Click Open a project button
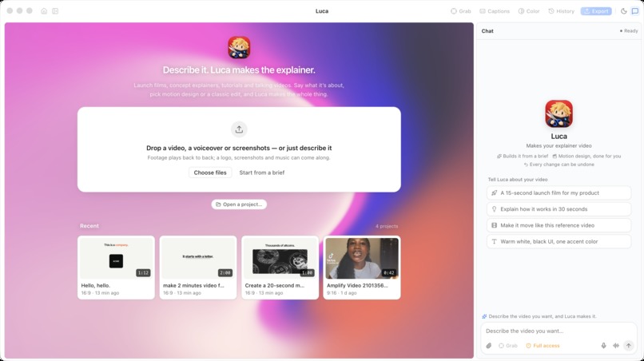 point(239,204)
